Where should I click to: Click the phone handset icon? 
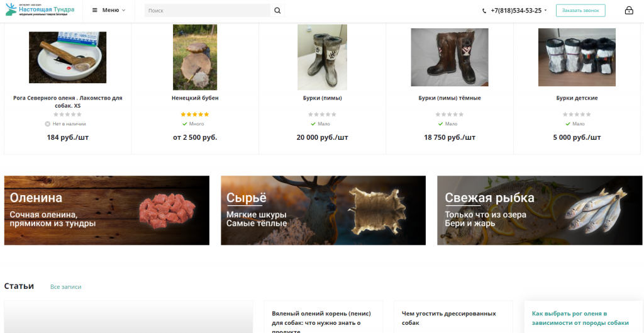point(484,11)
